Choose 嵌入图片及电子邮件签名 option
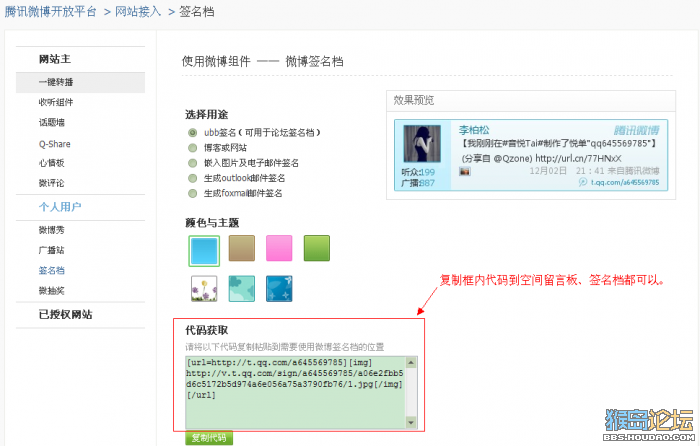The width and height of the screenshot is (700, 446). 192,163
